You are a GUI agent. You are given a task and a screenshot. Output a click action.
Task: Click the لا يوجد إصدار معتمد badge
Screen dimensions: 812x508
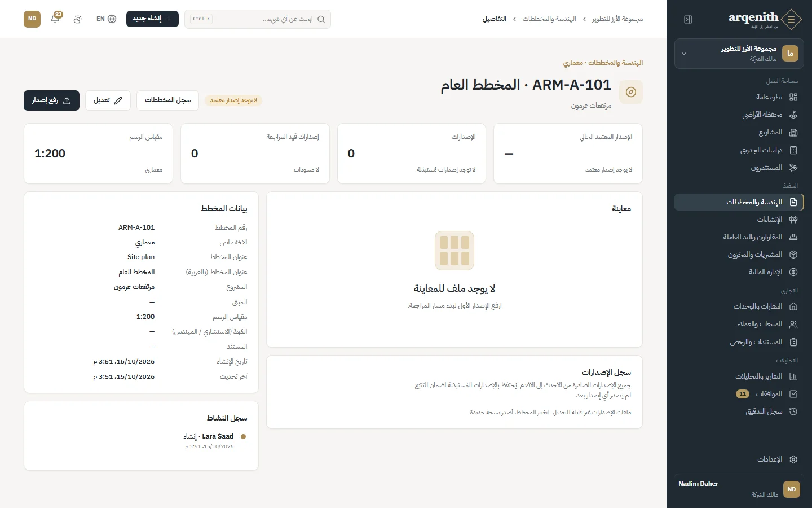[x=233, y=100]
